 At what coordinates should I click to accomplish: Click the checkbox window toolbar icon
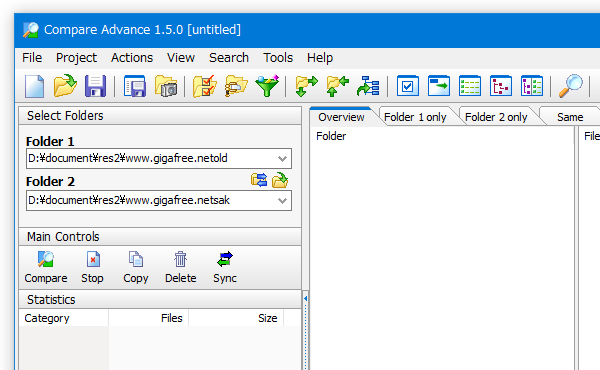tap(408, 86)
